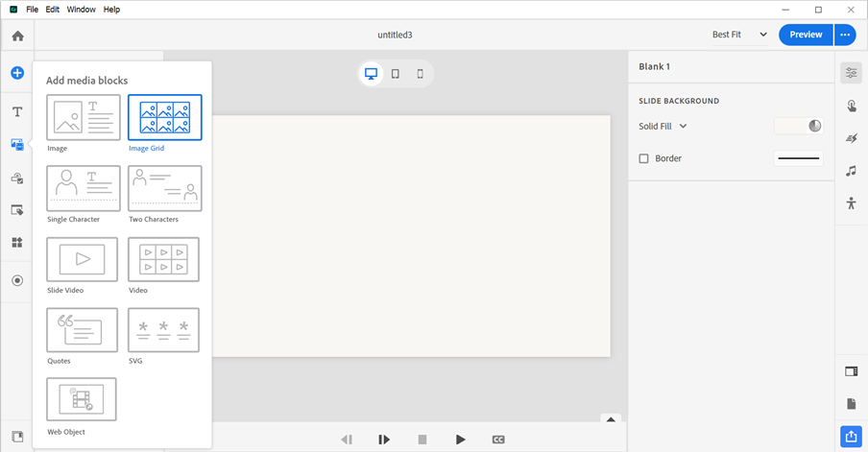Open the Window menu
868x452 pixels.
point(81,9)
